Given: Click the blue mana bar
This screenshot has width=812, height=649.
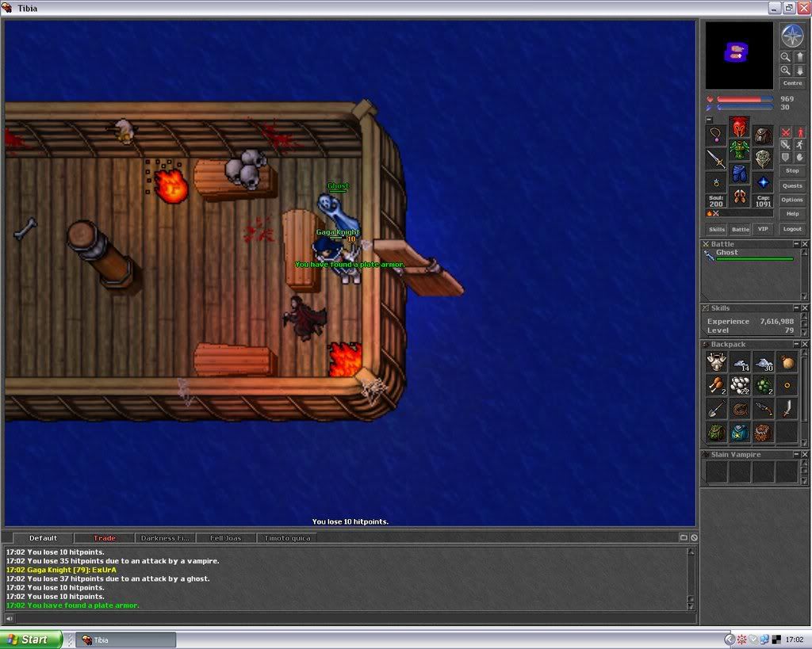Looking at the screenshot, I should click(x=745, y=107).
